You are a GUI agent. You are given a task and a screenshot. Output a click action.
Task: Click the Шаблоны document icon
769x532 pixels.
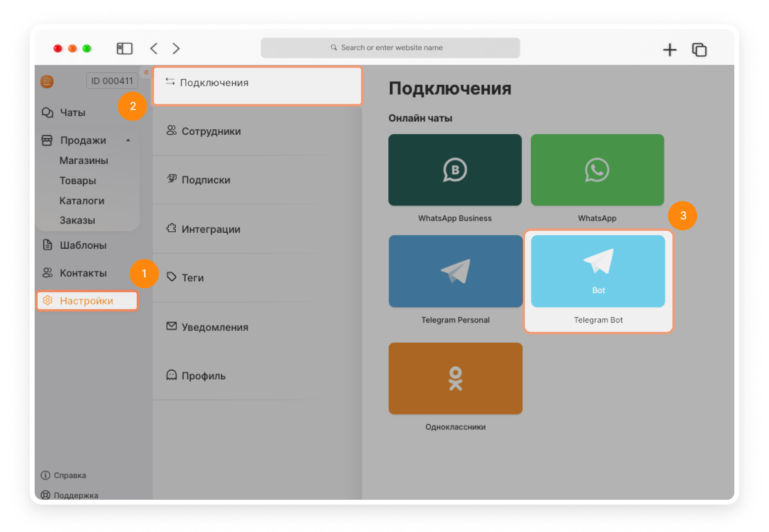(x=48, y=245)
